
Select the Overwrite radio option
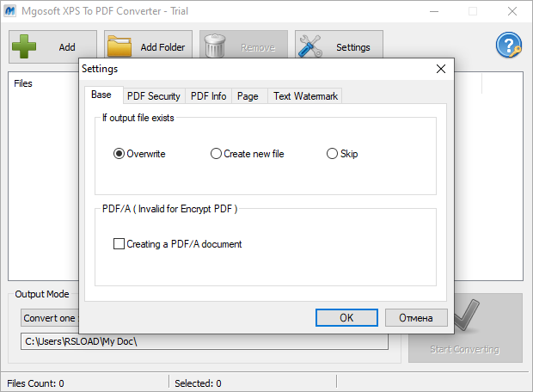click(x=119, y=154)
